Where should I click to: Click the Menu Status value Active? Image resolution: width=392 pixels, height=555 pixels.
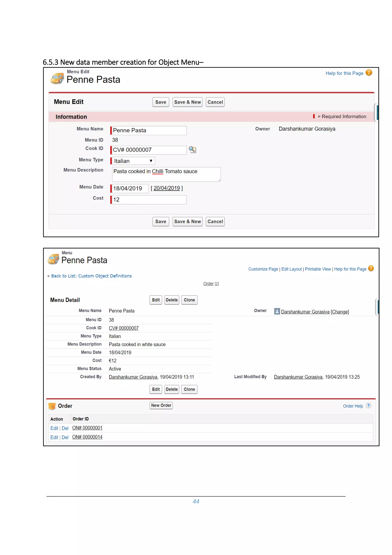point(115,369)
